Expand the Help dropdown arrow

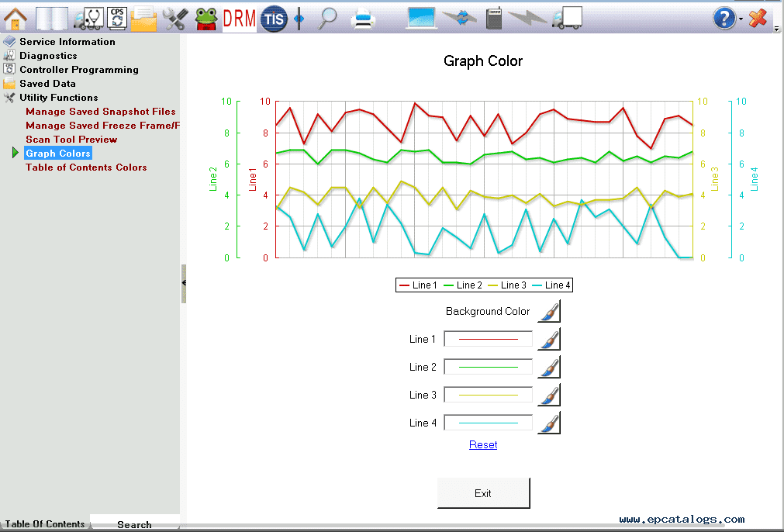tap(741, 19)
